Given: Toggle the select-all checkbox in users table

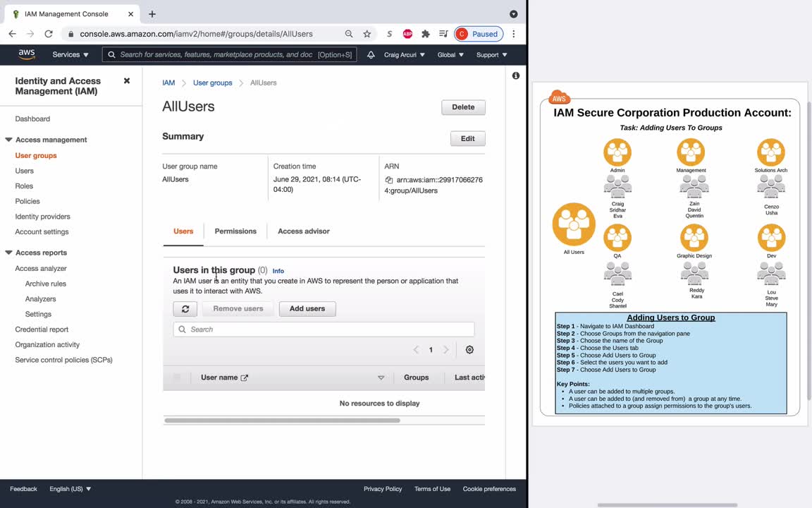Looking at the screenshot, I should [x=177, y=377].
